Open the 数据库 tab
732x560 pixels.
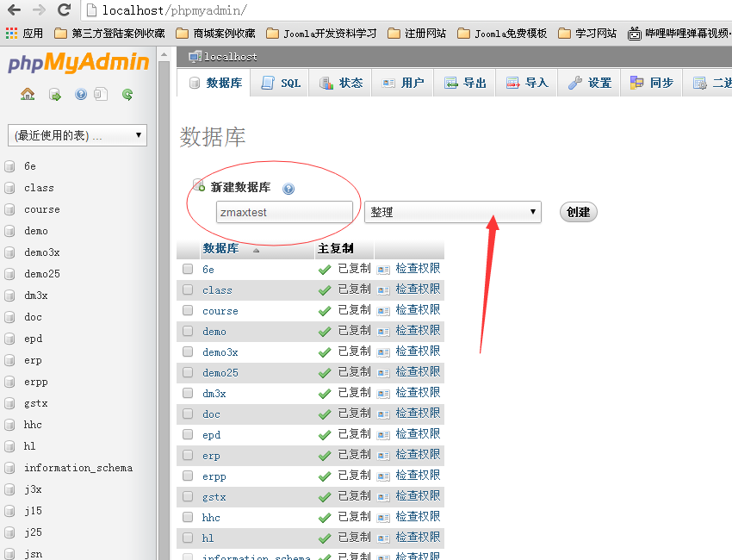click(x=214, y=83)
